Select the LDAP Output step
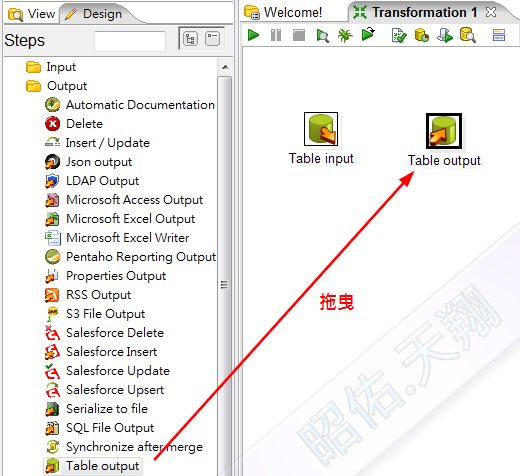The width and height of the screenshot is (520, 476). pos(92,181)
